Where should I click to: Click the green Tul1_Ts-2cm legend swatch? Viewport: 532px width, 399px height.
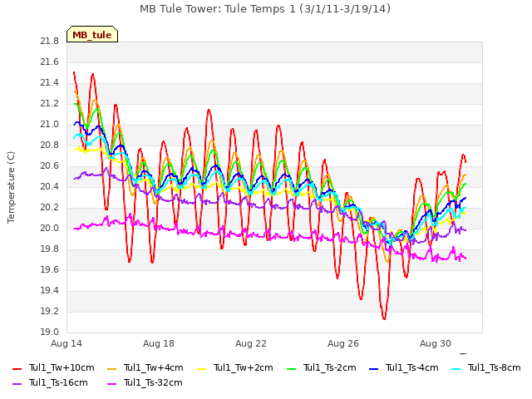tap(292, 368)
